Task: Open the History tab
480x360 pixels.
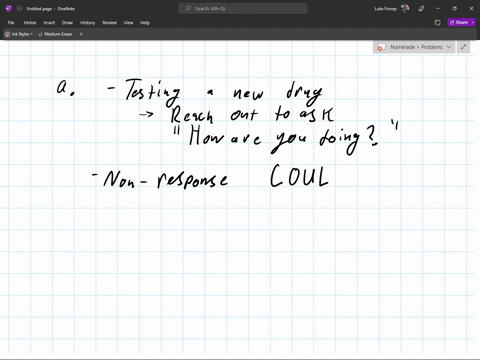Action: 87,23
